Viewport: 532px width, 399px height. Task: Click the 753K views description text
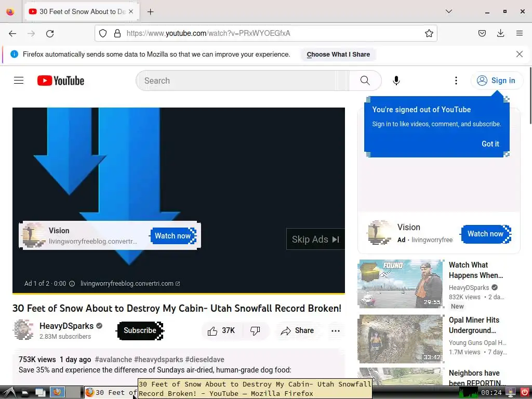(37, 360)
